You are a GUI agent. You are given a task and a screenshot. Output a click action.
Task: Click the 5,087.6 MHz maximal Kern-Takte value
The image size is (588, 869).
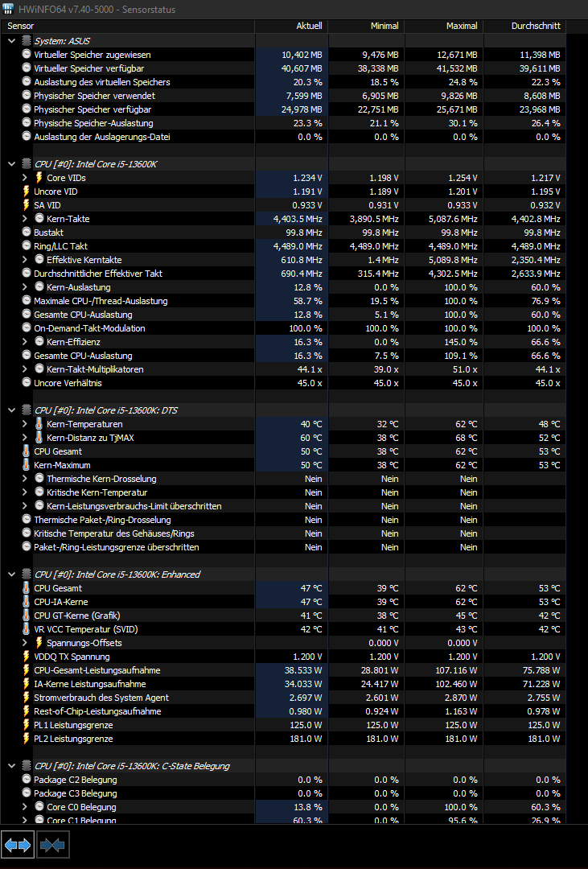(x=453, y=218)
